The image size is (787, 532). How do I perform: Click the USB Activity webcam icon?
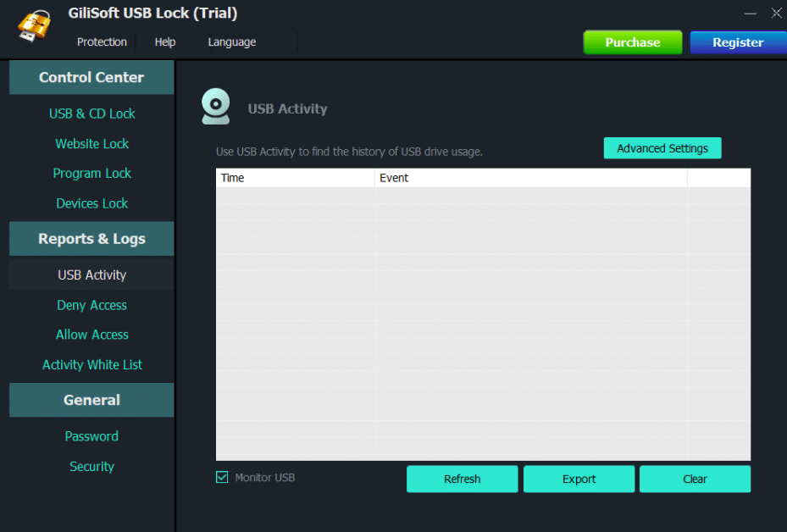216,107
